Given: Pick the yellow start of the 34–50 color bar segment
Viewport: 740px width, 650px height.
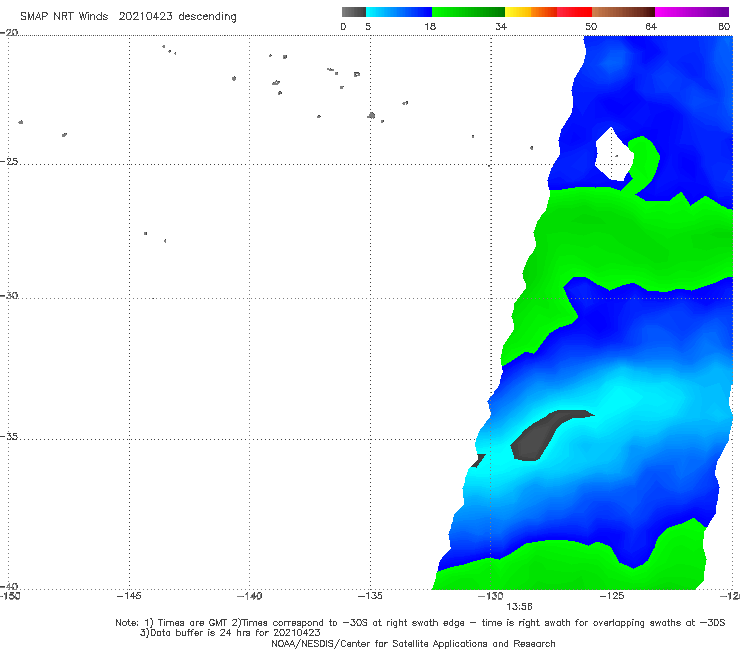Looking at the screenshot, I should tap(518, 12).
